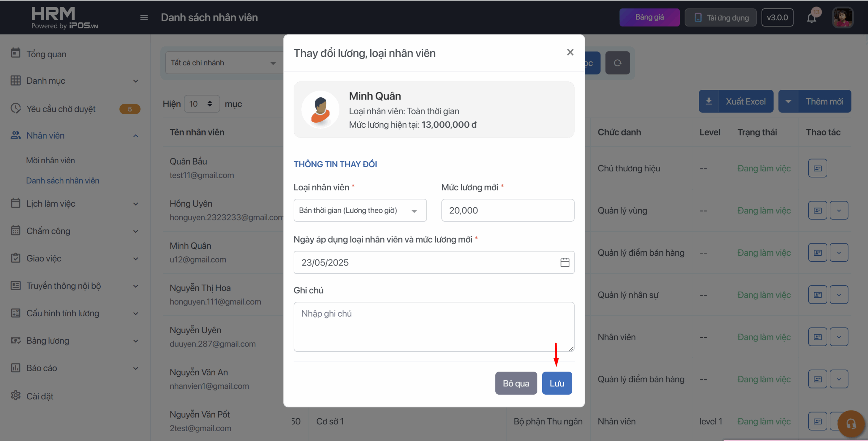Change the rows-per-page stepper showing 10
Image resolution: width=868 pixels, height=441 pixels.
201,104
